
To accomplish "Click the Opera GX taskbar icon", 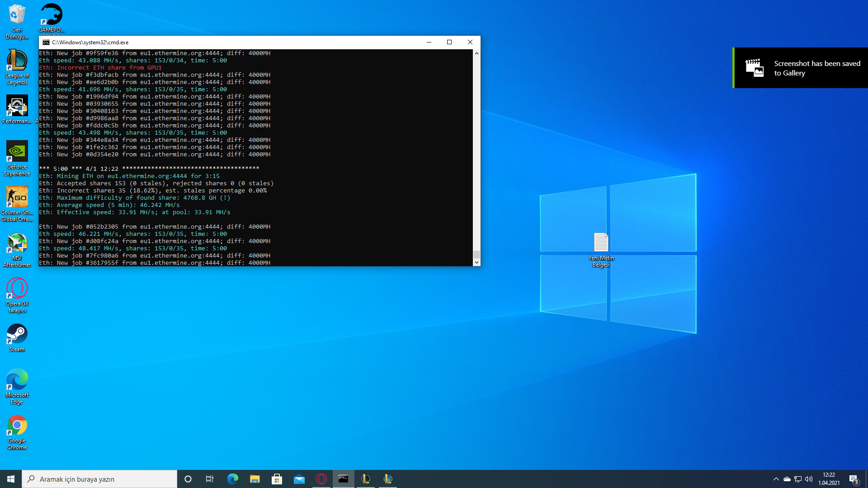I will [321, 479].
